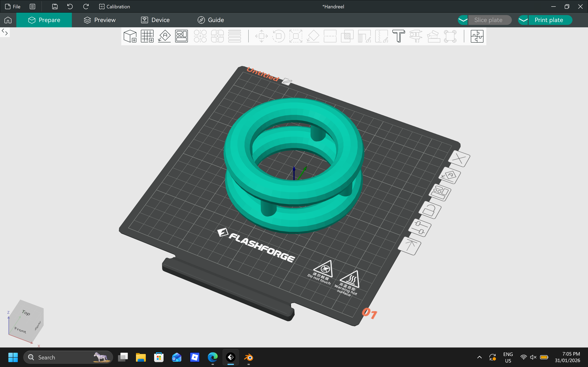Open the File menu
This screenshot has width=588, height=367.
[x=13, y=7]
